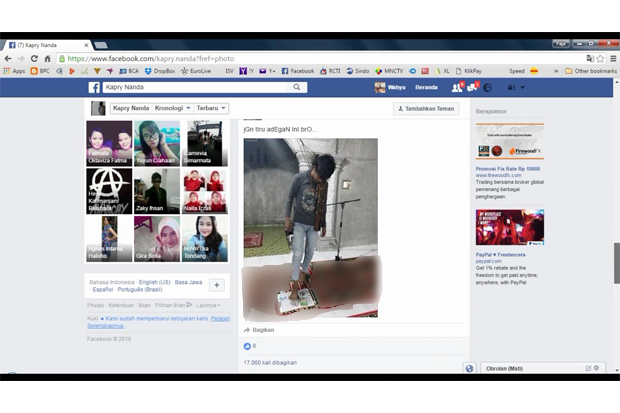Viewport: 620px width, 413px height.
Task: Bookmark this page with the star icon
Action: (600, 59)
